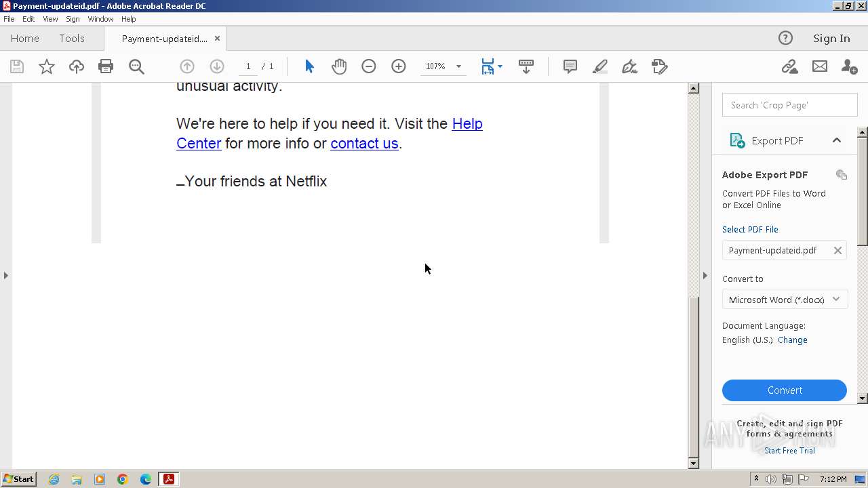Toggle scrolling mode icon
Viewport: 868px width, 488px height.
(526, 66)
